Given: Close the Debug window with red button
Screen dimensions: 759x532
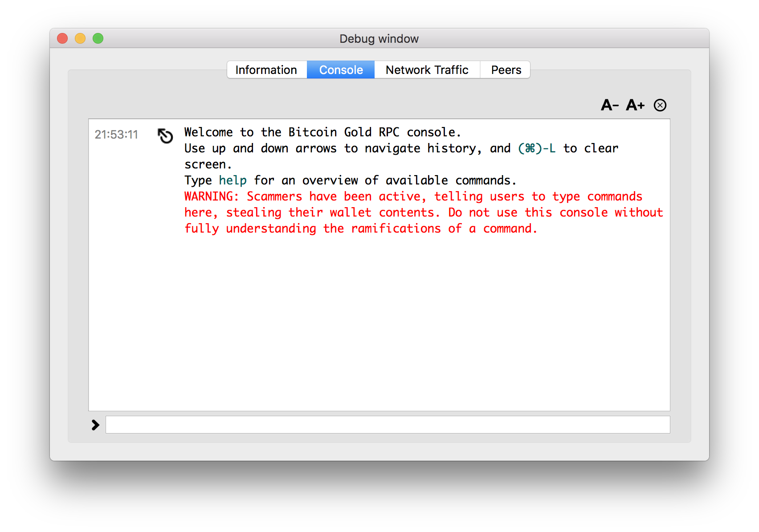Looking at the screenshot, I should click(62, 38).
